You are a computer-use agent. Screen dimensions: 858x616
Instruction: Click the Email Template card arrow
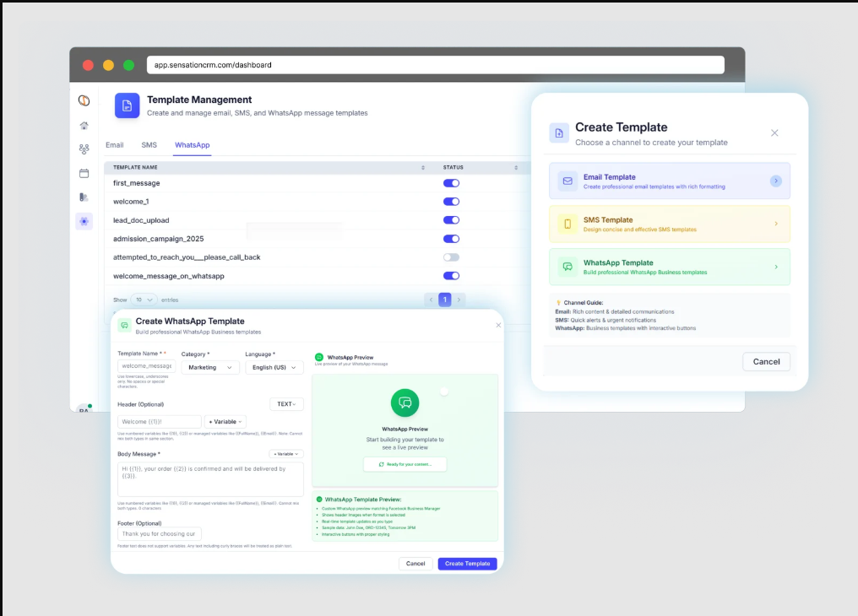[x=776, y=181]
